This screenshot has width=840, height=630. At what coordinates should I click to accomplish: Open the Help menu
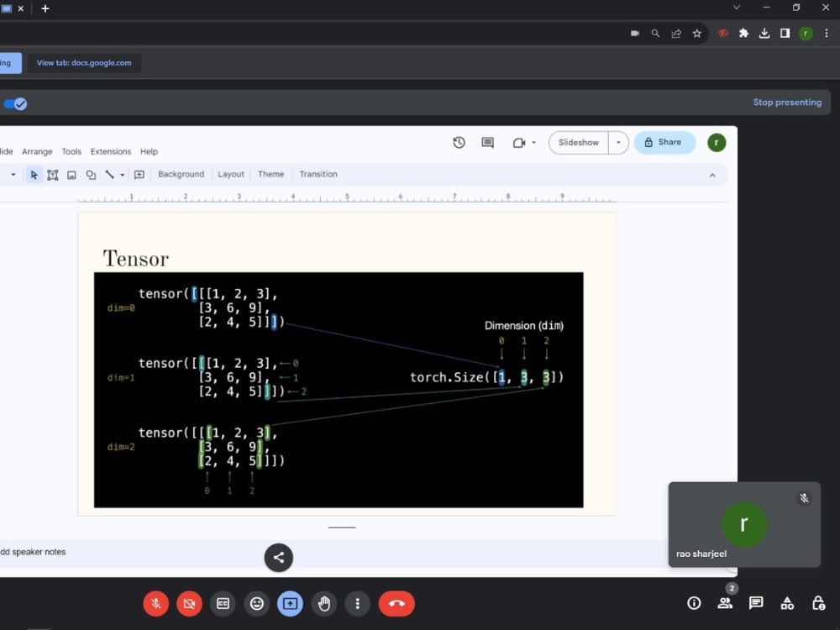tap(149, 151)
